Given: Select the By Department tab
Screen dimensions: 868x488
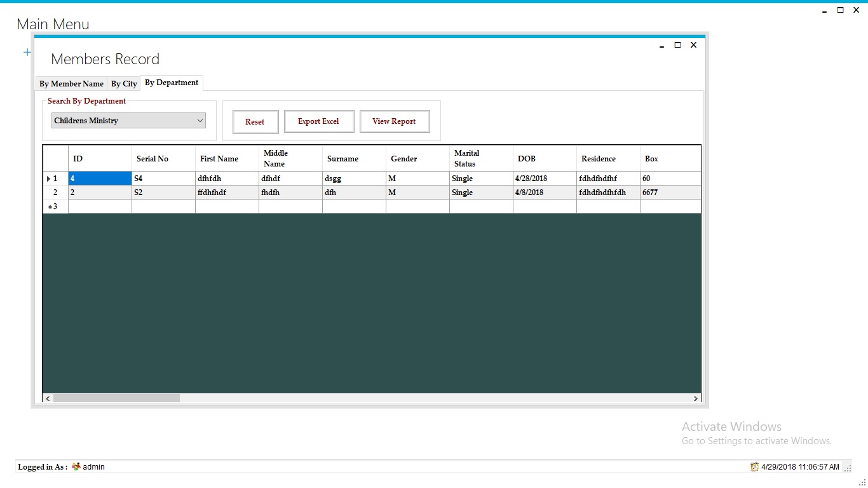Looking at the screenshot, I should (171, 82).
